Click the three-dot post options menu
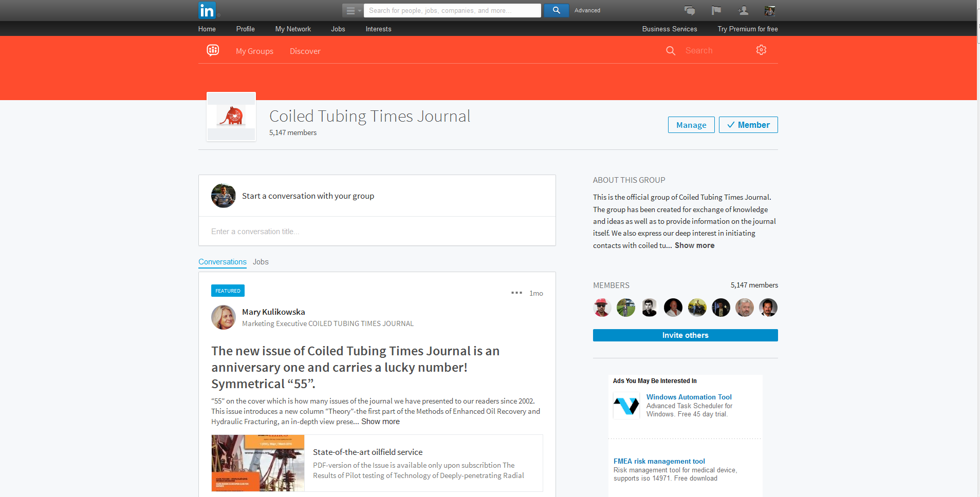Screen dimensions: 980x497 pos(516,293)
